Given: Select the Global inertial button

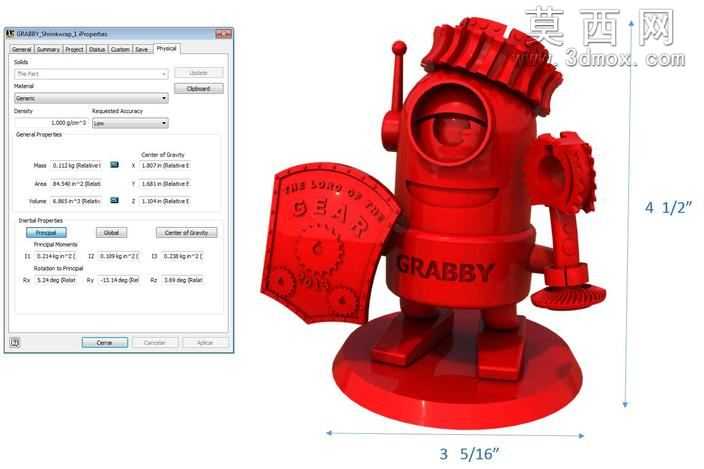Looking at the screenshot, I should pos(111,232).
